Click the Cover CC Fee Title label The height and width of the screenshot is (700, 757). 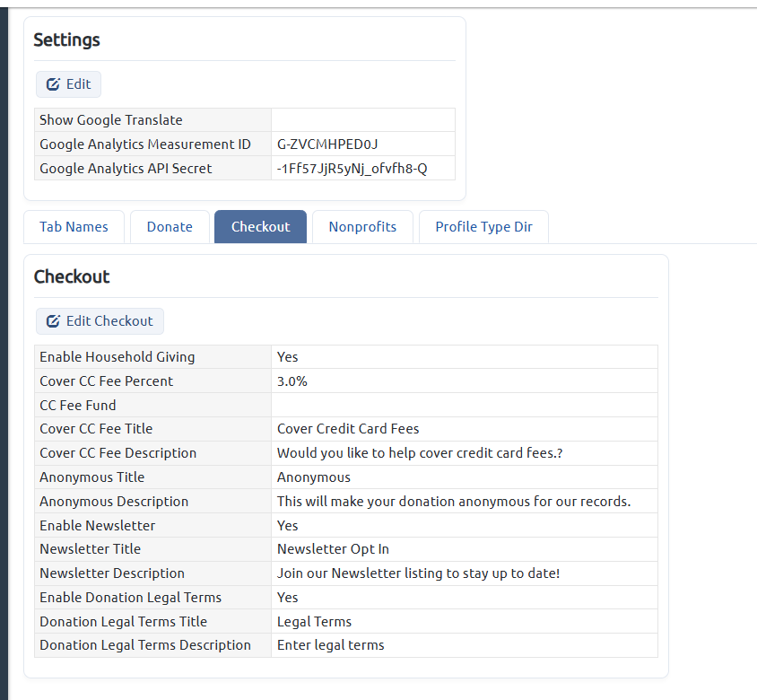(x=96, y=428)
